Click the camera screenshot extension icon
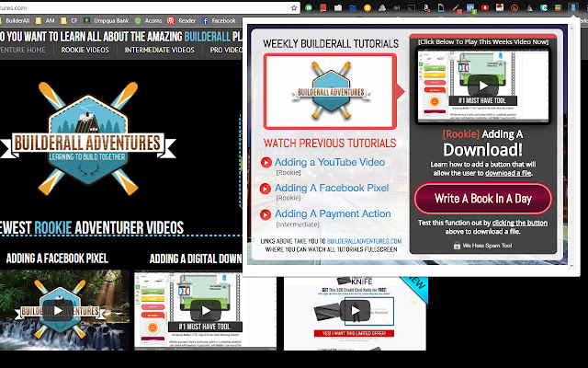Image resolution: width=588 pixels, height=368 pixels. click(x=338, y=7)
